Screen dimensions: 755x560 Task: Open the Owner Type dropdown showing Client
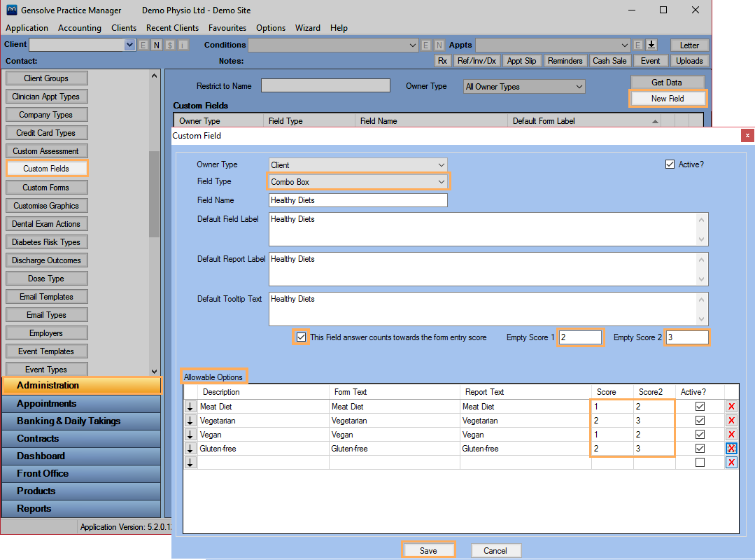coord(358,164)
